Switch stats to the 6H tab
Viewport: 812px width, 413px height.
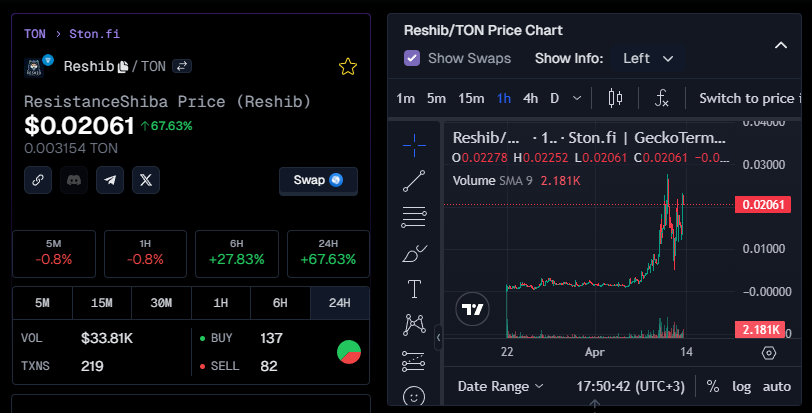click(280, 303)
